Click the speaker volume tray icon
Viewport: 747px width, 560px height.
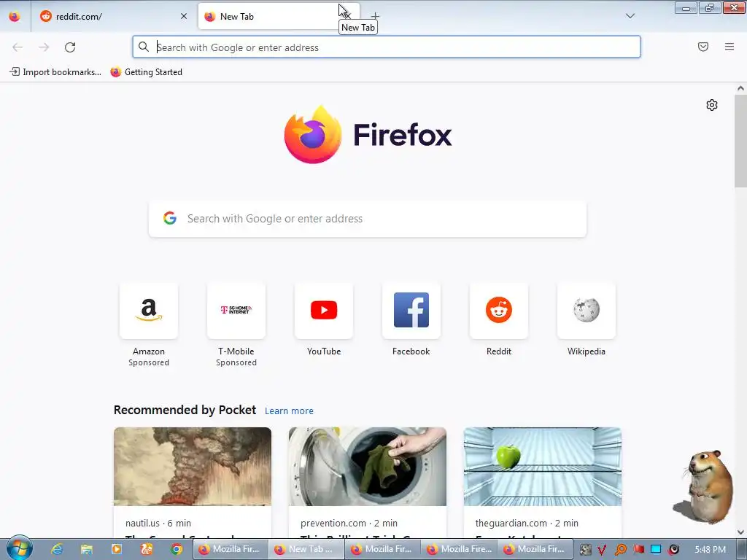click(x=673, y=550)
